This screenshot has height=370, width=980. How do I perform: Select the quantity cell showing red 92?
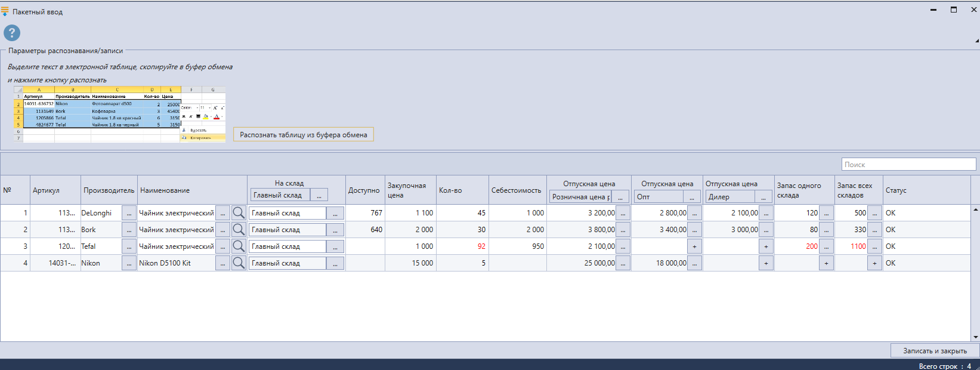pyautogui.click(x=462, y=246)
